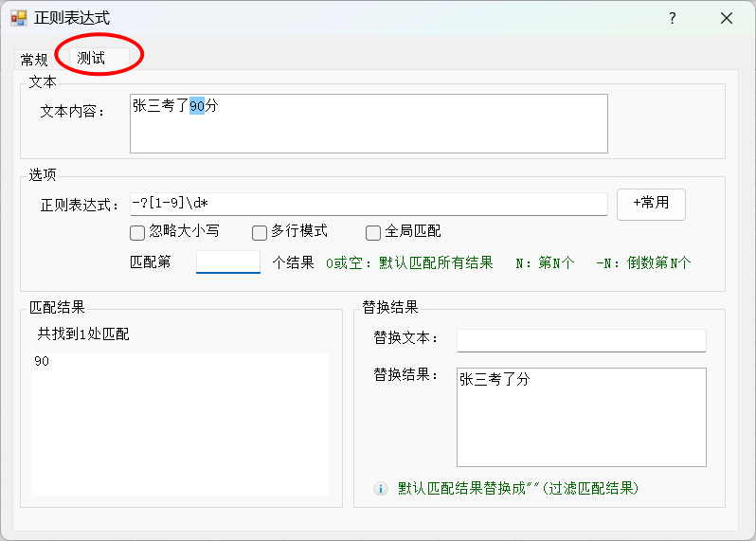This screenshot has height=541, width=756.
Task: Click the app icon in the title bar
Action: (x=19, y=18)
